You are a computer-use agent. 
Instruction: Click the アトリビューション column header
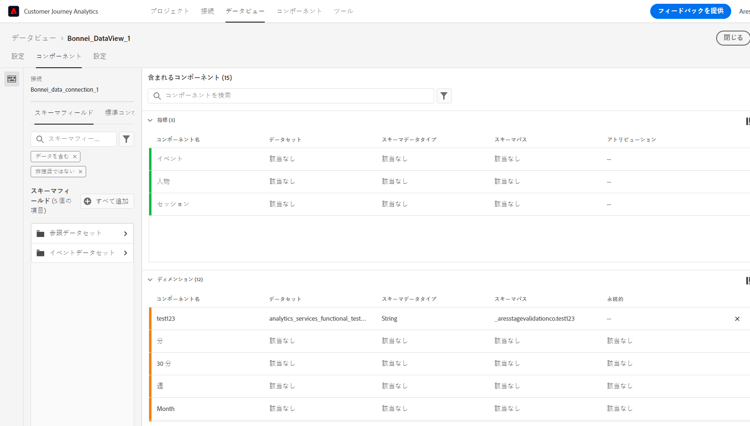pos(631,140)
